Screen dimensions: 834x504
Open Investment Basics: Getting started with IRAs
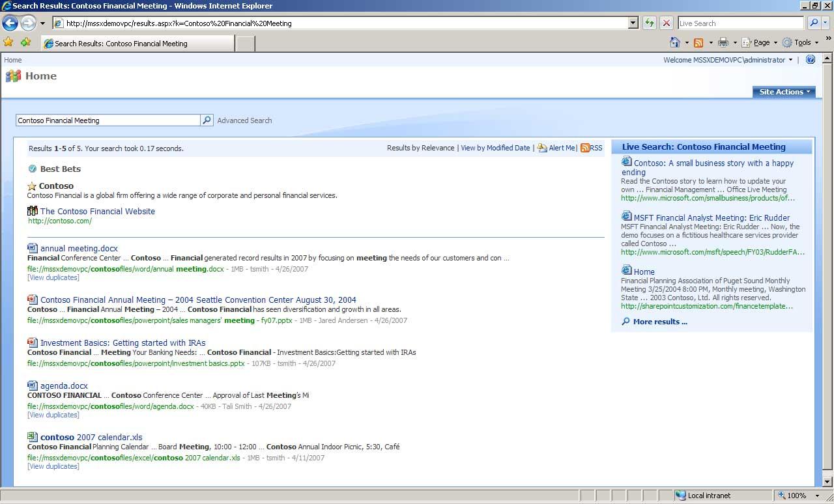point(122,343)
